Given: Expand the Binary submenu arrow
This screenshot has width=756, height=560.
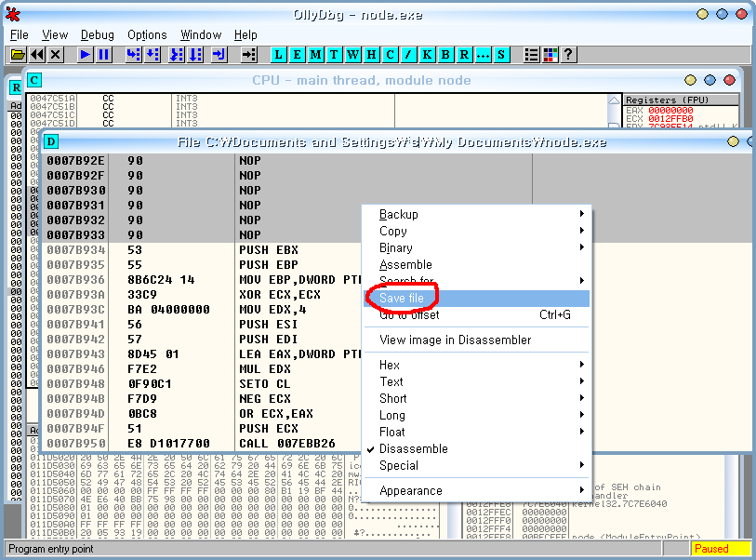Looking at the screenshot, I should (582, 247).
